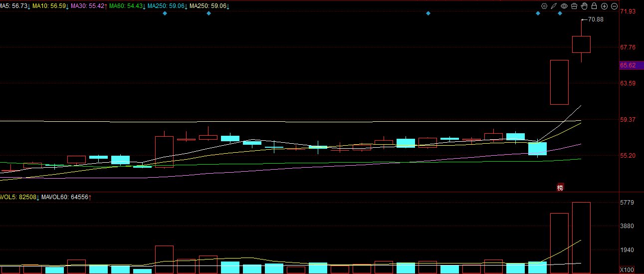Click the diamond marker below settings gear
This screenshot has height=274, width=644.
click(x=538, y=13)
